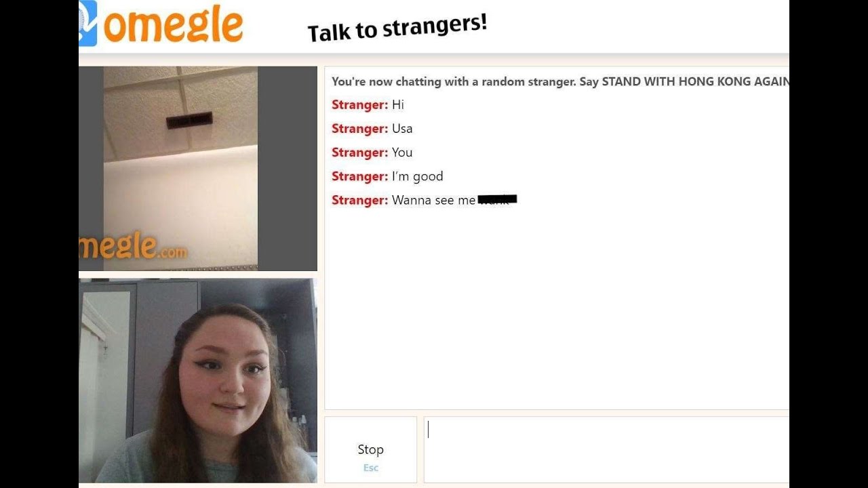Click gray letterbox bar right of stranger video

pos(288,169)
